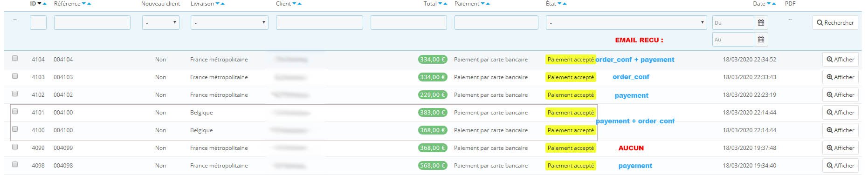Tick the checkbox for order 4103
Screen dimensions: 868x175
(x=15, y=76)
